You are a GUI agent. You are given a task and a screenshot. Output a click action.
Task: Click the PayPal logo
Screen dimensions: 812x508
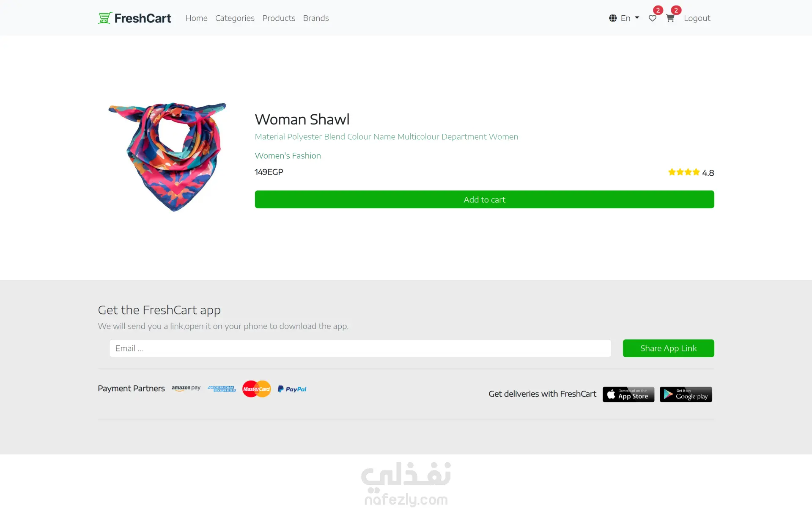coord(292,389)
